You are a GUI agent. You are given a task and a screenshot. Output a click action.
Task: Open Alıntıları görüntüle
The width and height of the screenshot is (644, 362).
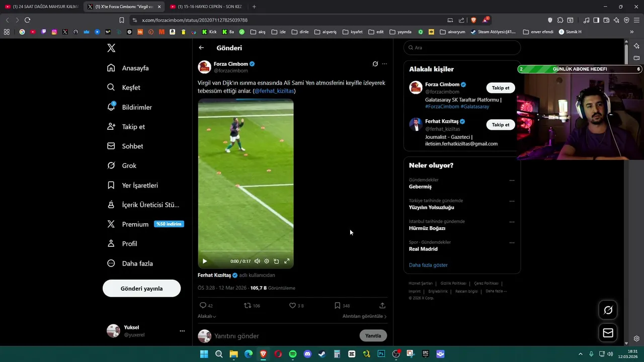[x=365, y=316]
